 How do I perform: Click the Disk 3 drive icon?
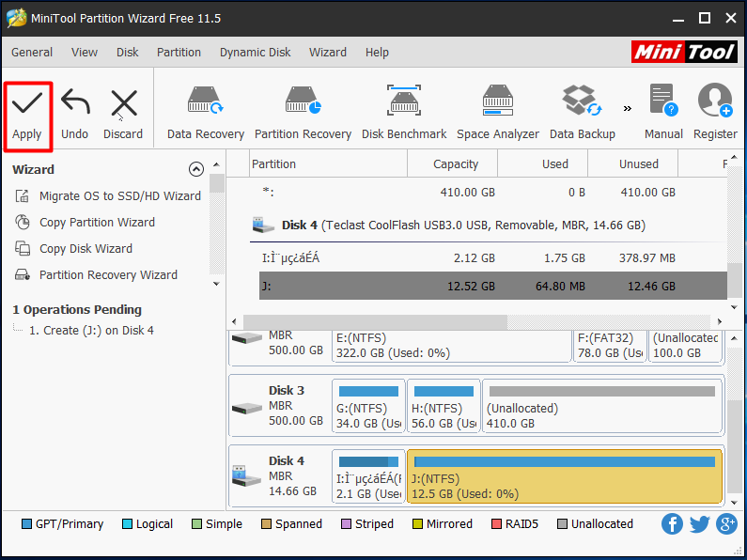[247, 408]
